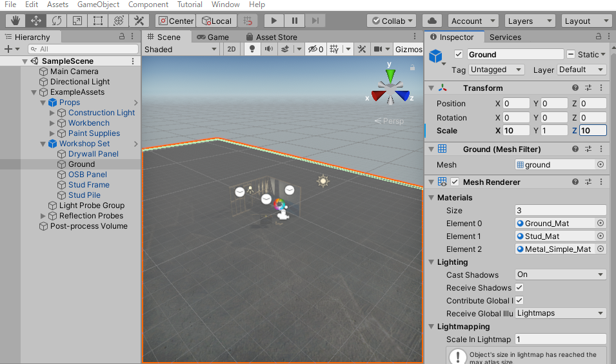Toggle scene audio speaker icon

(x=268, y=49)
